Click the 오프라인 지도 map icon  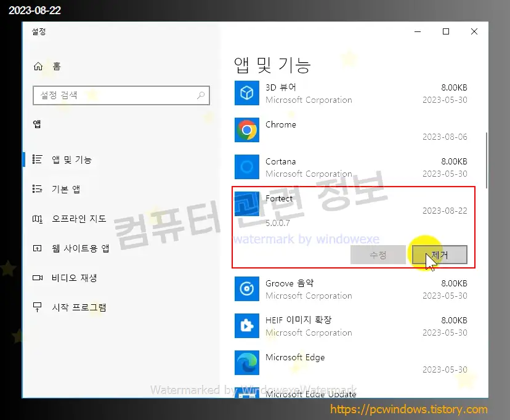[x=37, y=219]
